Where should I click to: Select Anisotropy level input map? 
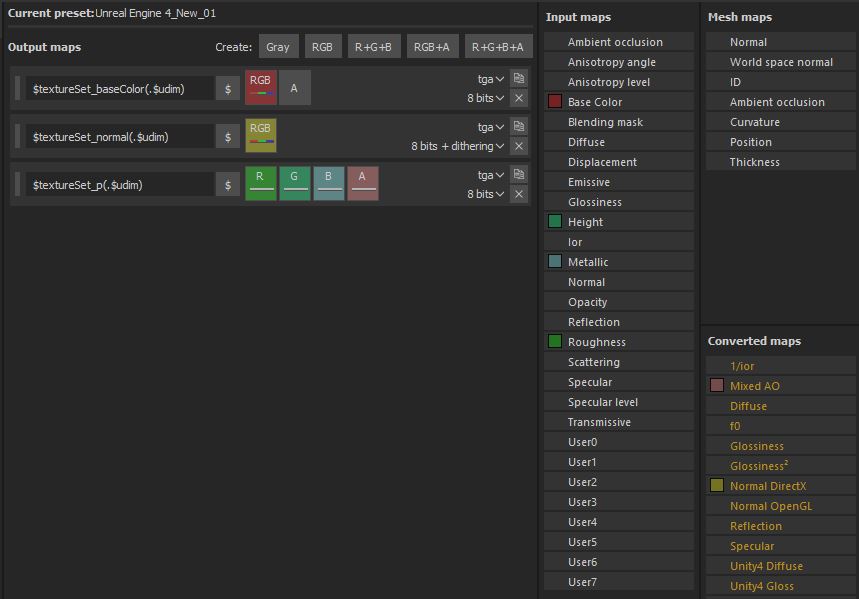click(619, 82)
